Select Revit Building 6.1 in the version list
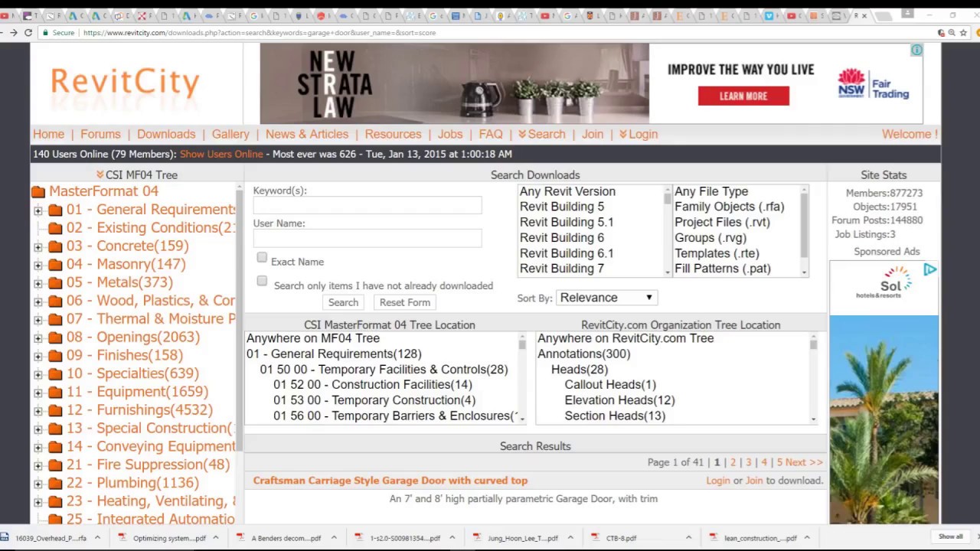This screenshot has height=551, width=980. click(x=567, y=253)
